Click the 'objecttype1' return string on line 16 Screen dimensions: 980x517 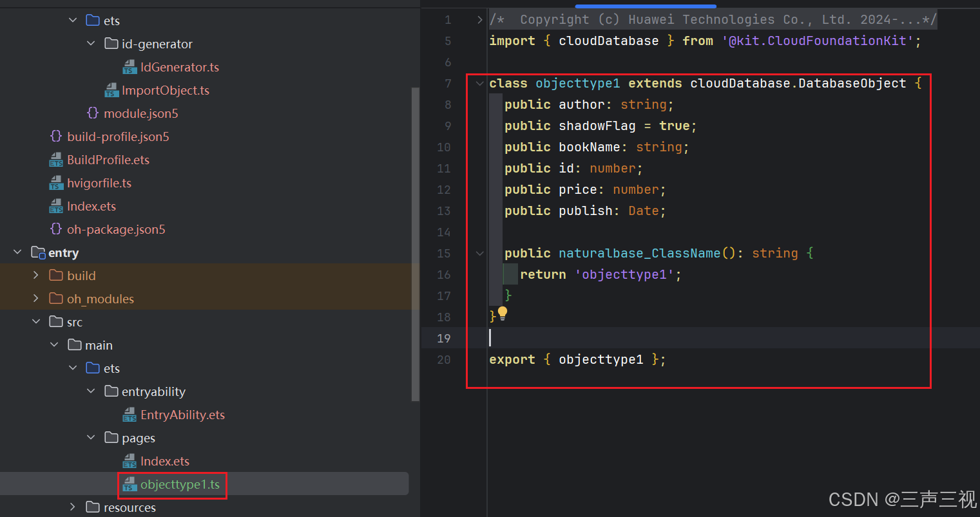click(x=624, y=275)
